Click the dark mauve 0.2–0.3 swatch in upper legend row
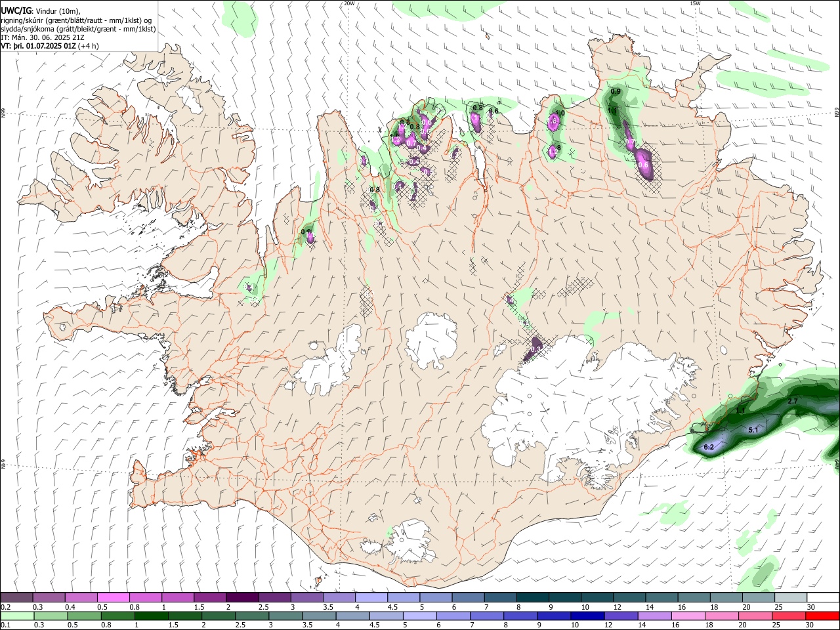 [16, 597]
